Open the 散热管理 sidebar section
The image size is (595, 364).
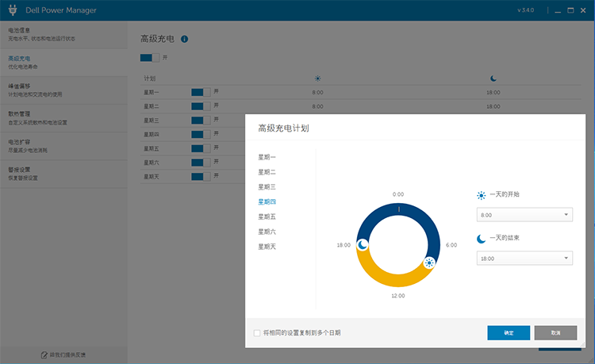pos(63,118)
